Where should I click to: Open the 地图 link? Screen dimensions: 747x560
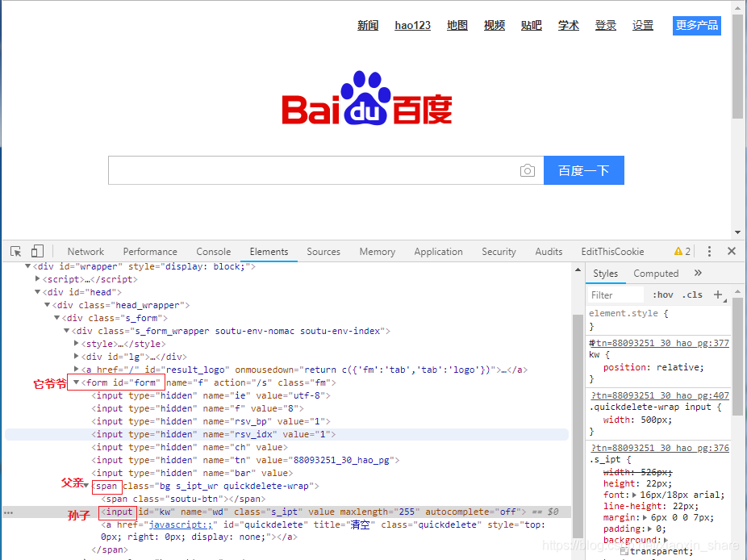[457, 25]
